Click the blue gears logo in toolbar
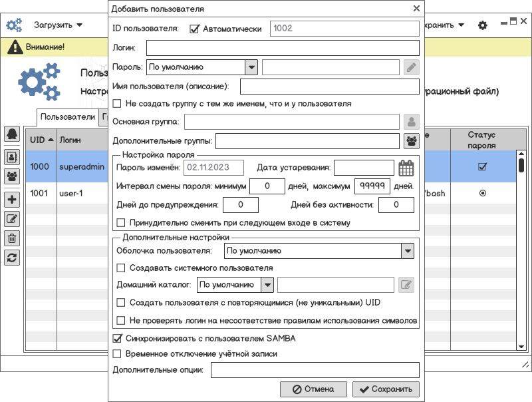Screen dimensions: 532x402 coord(14,25)
